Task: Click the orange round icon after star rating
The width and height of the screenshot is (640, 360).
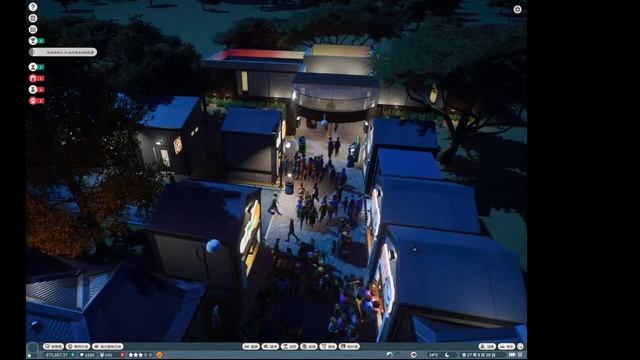Action: [x=159, y=355]
